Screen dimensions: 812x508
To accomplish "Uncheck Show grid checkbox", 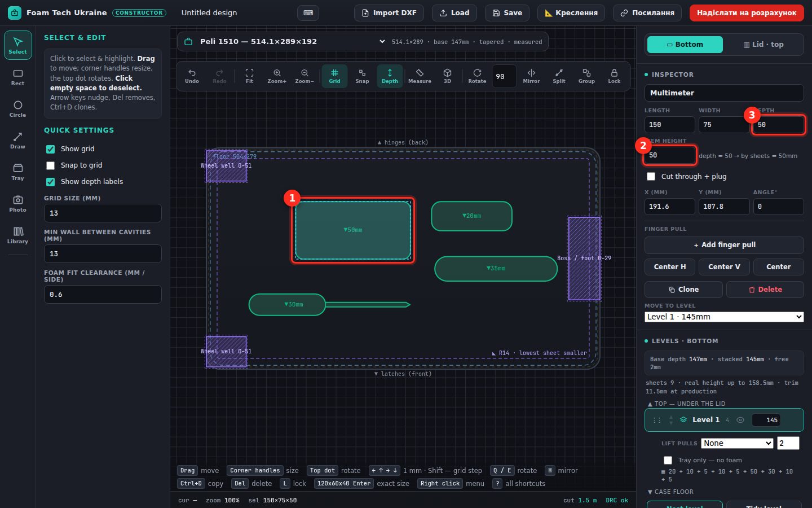I will 50,149.
